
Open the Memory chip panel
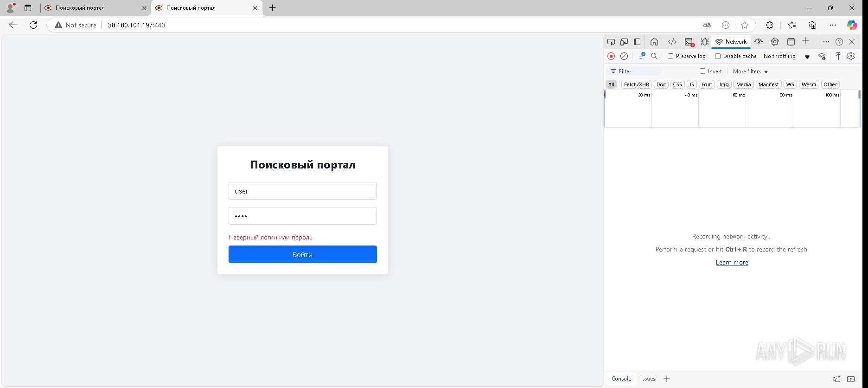click(x=775, y=42)
